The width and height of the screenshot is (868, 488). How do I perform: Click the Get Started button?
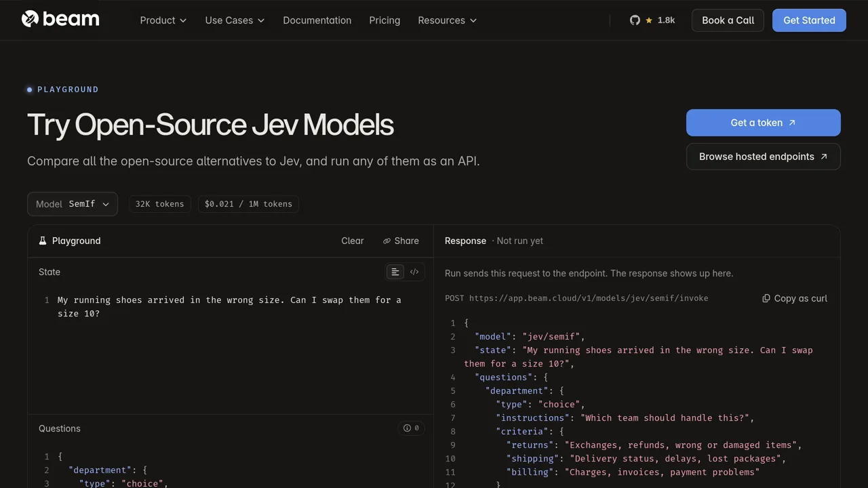(x=809, y=20)
